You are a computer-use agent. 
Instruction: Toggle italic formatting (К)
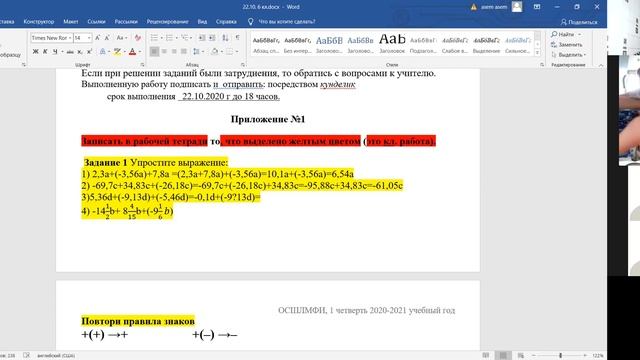tap(45, 52)
